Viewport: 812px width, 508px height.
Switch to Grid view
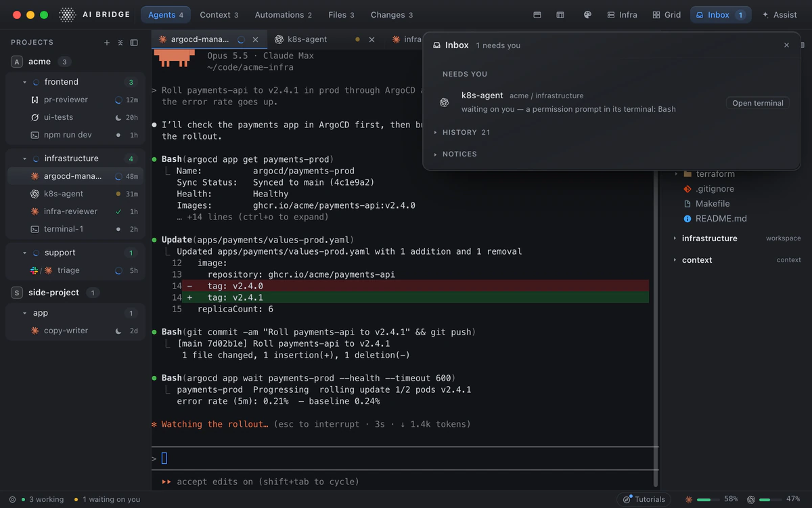(667, 15)
